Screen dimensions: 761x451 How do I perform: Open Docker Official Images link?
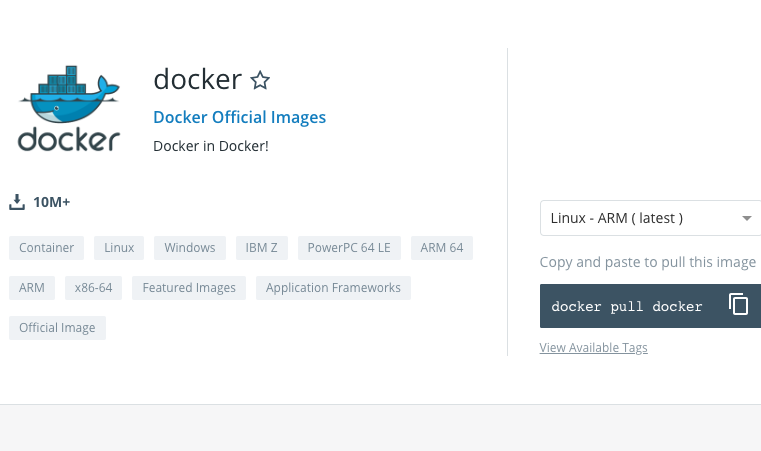pos(239,117)
